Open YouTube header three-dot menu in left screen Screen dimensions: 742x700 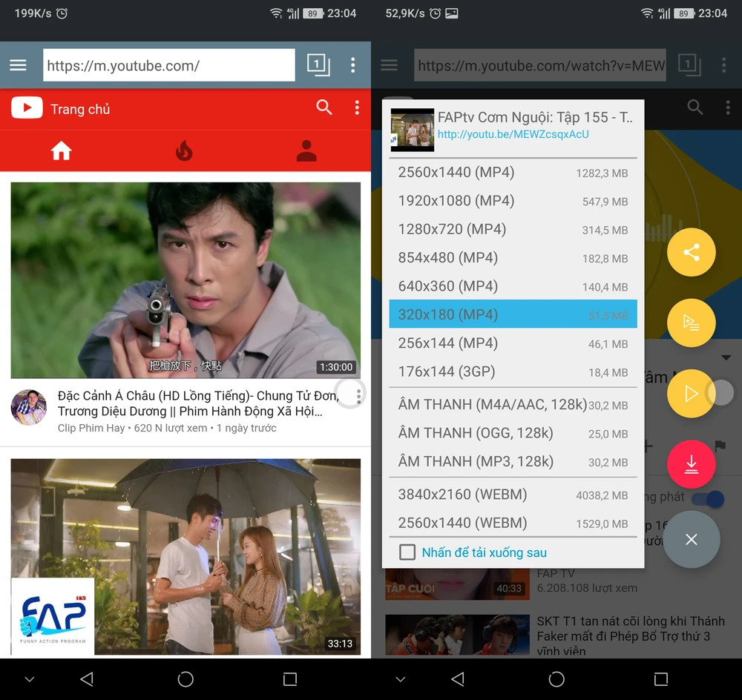pos(357,108)
